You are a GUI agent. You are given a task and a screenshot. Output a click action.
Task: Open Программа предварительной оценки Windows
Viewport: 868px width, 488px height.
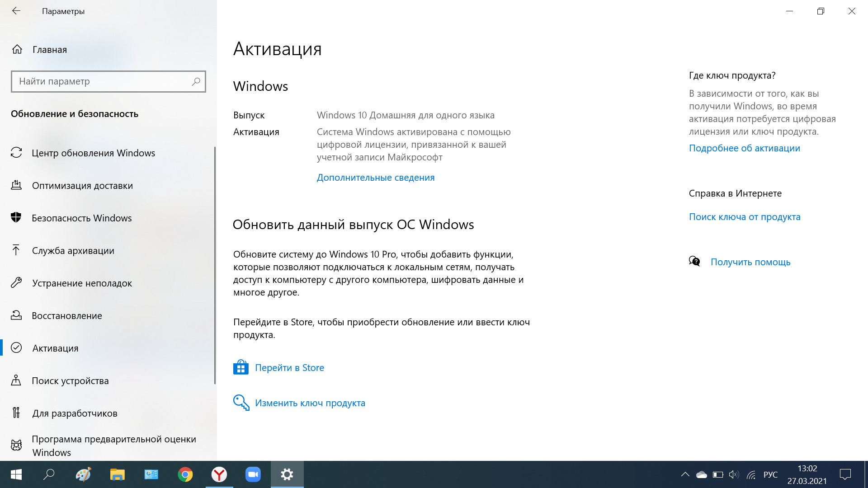(x=114, y=446)
